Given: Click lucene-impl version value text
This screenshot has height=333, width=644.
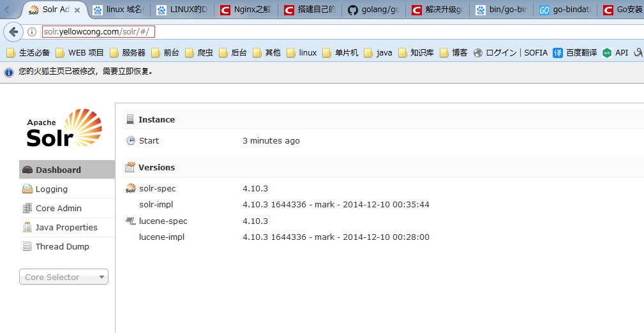Looking at the screenshot, I should pyautogui.click(x=336, y=237).
